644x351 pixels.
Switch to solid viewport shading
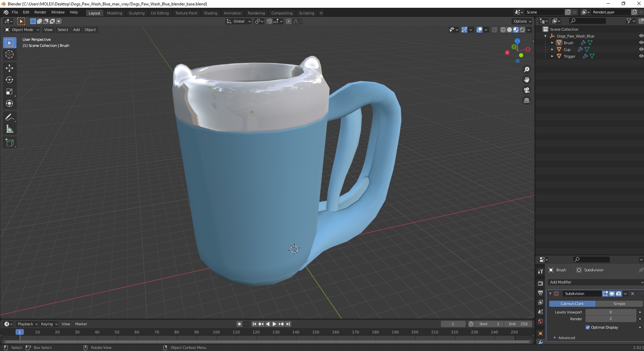509,30
